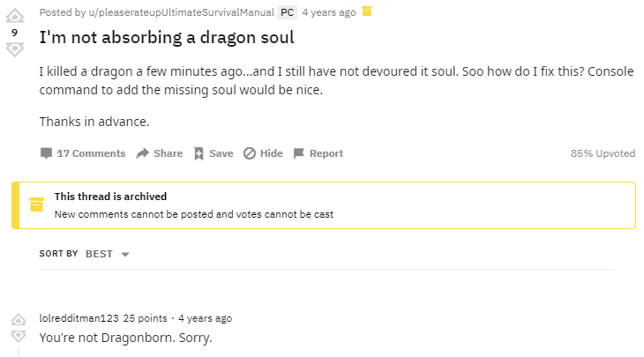The image size is (644, 357).
Task: Open u/pleaserateupUltimateSurvivalManual profile
Action: click(175, 12)
